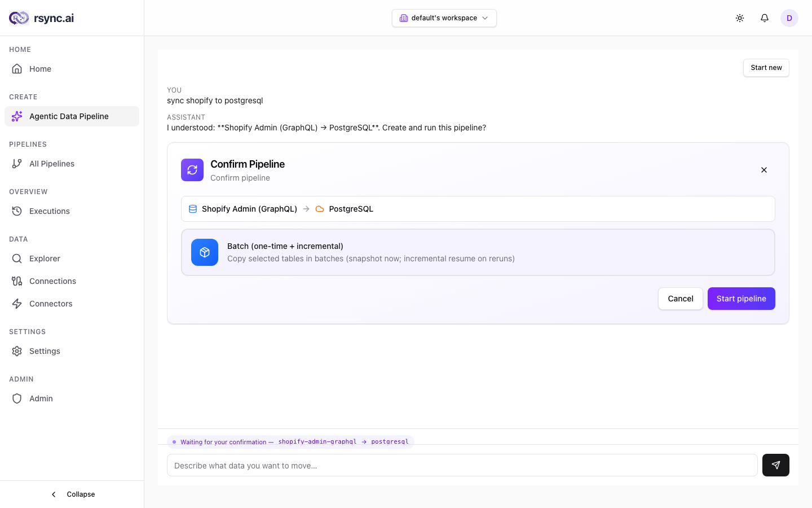Click the 'Confirm Pipeline' heading
Viewport: 812px width, 508px height.
(248, 164)
